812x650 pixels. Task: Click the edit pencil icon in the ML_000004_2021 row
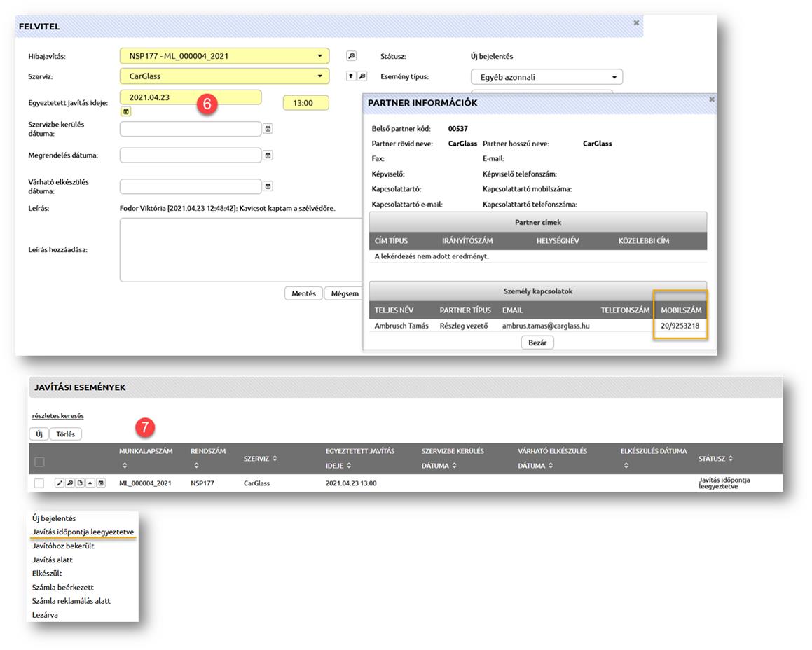[60, 483]
